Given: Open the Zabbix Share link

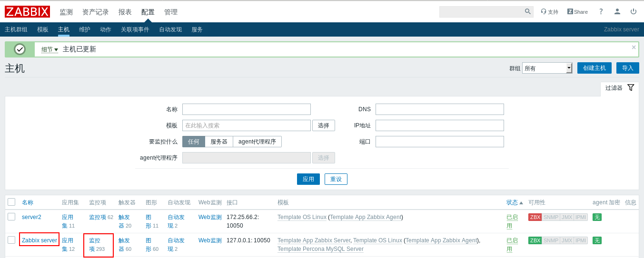Looking at the screenshot, I should (x=577, y=12).
